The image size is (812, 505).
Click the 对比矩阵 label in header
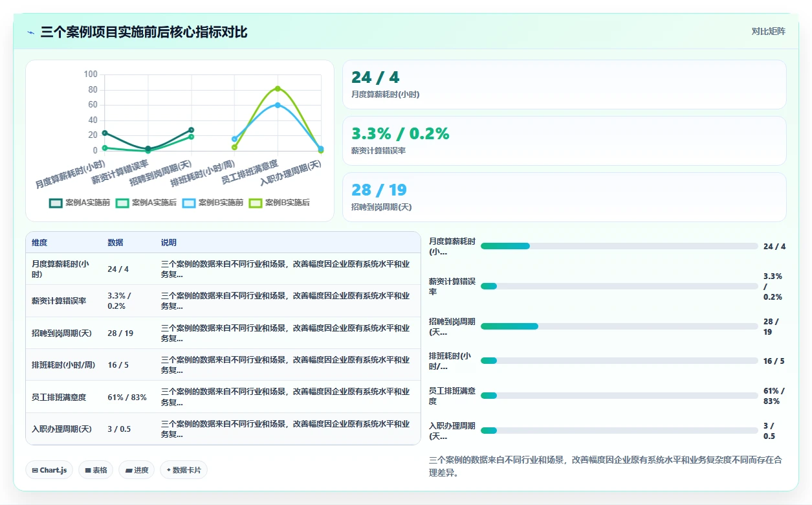(x=769, y=31)
